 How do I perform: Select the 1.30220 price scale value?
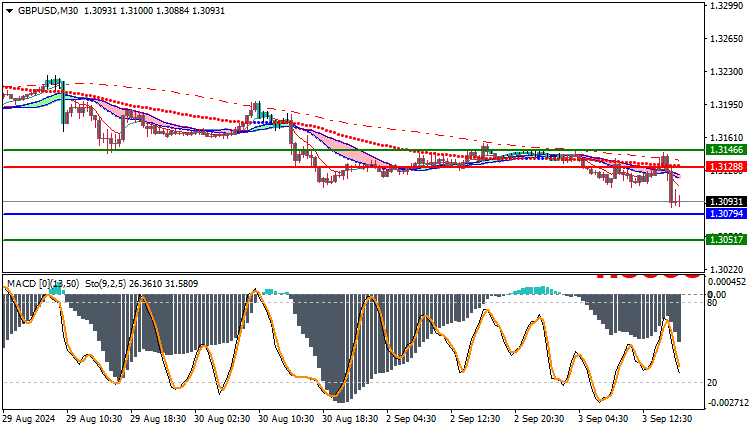pos(727,270)
